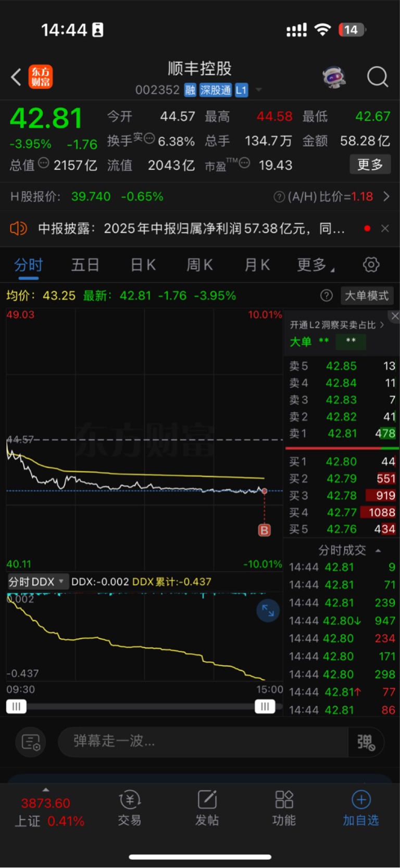This screenshot has height=868, width=400.
Task: Grab the left time range handle
Action: [16, 706]
